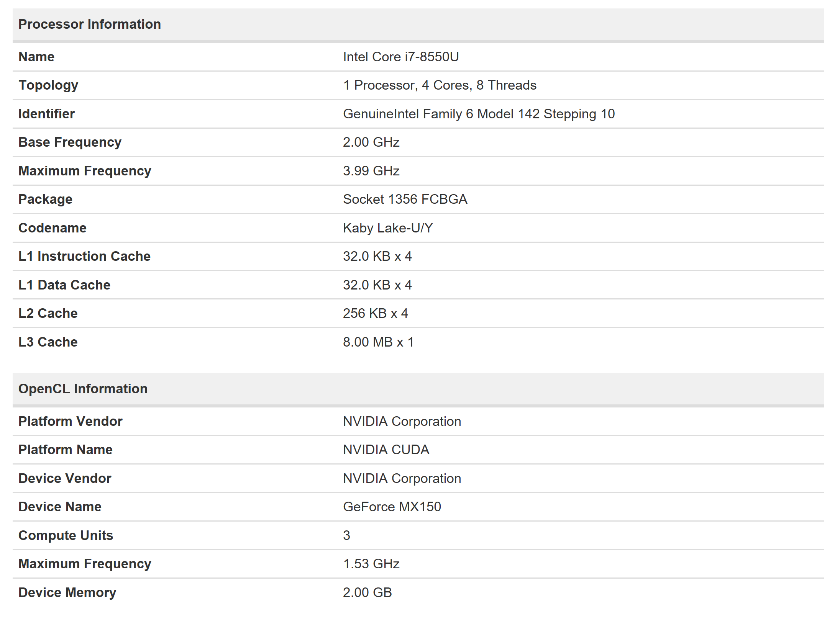Click the Device Memory label
Viewport: 840px width, 620px height.
click(x=67, y=592)
